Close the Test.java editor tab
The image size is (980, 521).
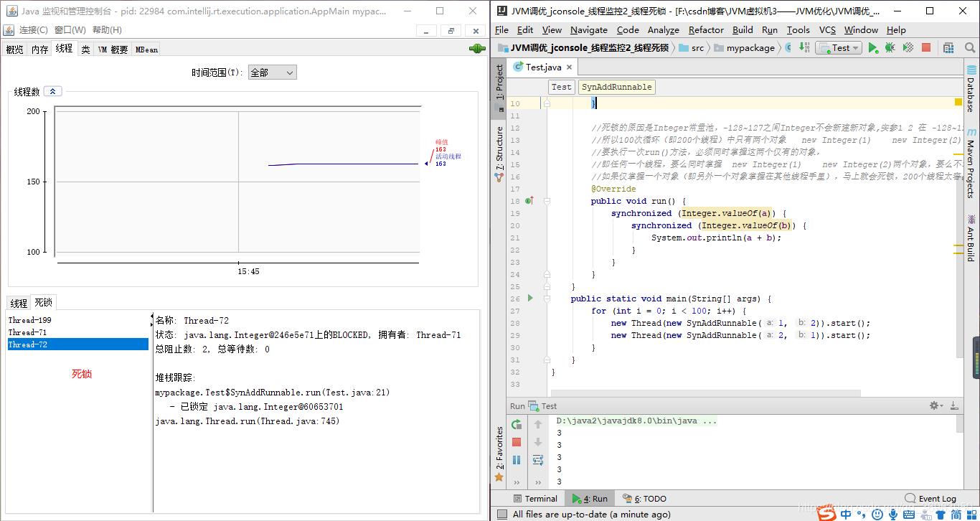[x=570, y=67]
